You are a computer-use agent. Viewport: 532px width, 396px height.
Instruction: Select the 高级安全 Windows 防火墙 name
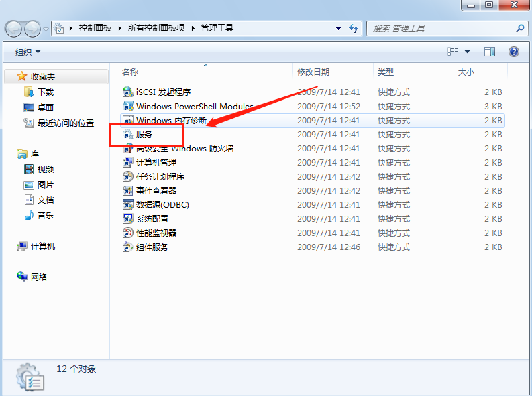(x=184, y=149)
